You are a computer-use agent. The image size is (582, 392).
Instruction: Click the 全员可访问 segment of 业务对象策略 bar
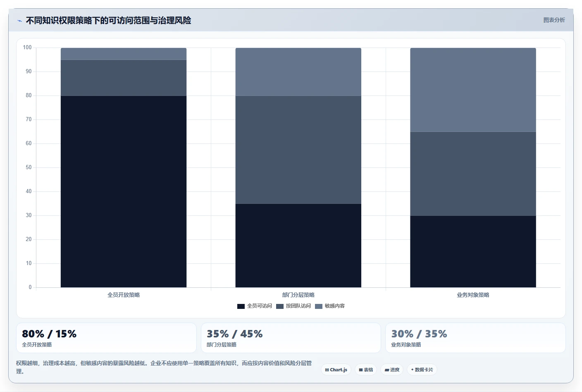473,251
